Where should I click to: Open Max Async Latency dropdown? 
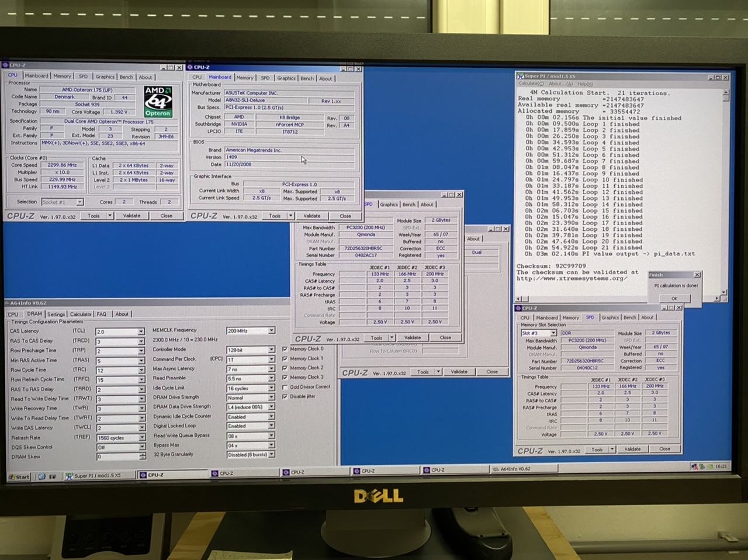coord(271,369)
